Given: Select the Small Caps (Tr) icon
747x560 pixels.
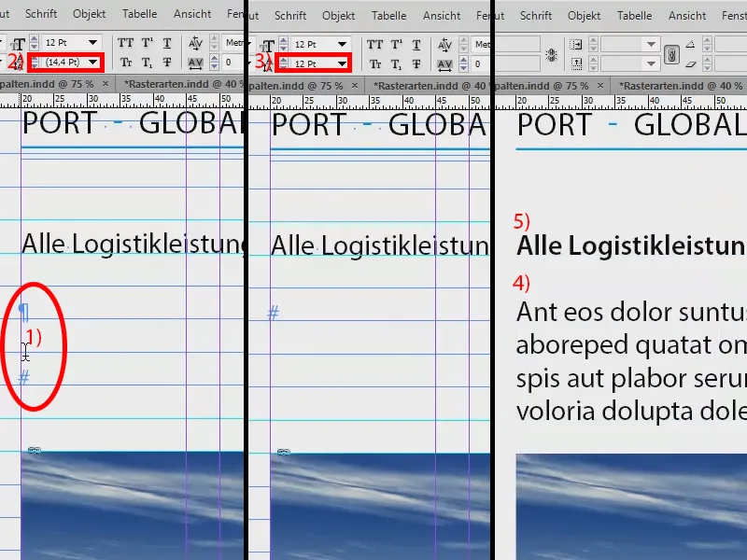Looking at the screenshot, I should [x=127, y=63].
